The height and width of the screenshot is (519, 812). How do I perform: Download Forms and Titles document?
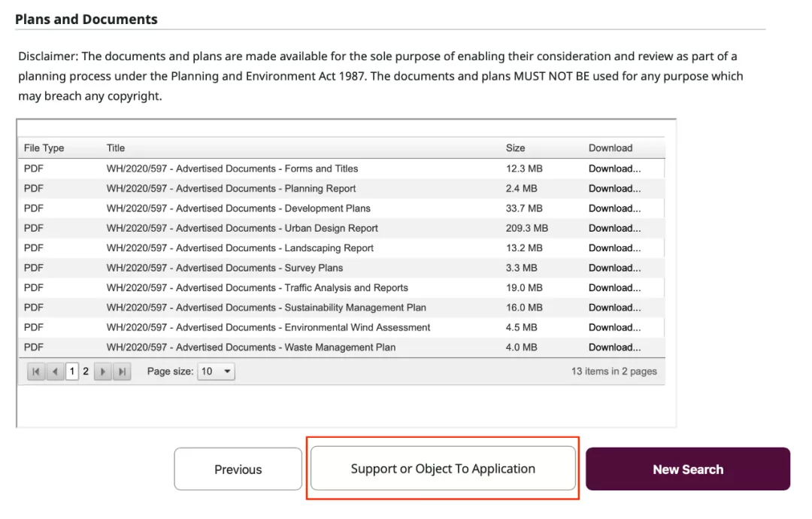pos(614,168)
